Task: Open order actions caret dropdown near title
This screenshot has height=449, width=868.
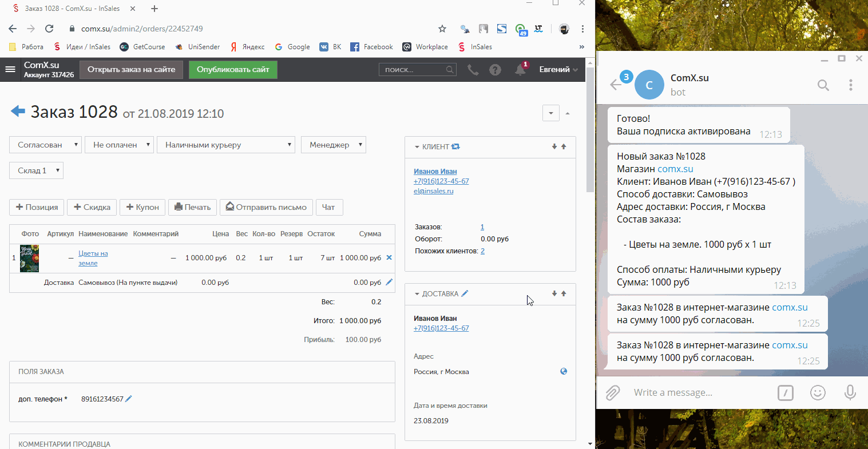Action: (x=550, y=113)
